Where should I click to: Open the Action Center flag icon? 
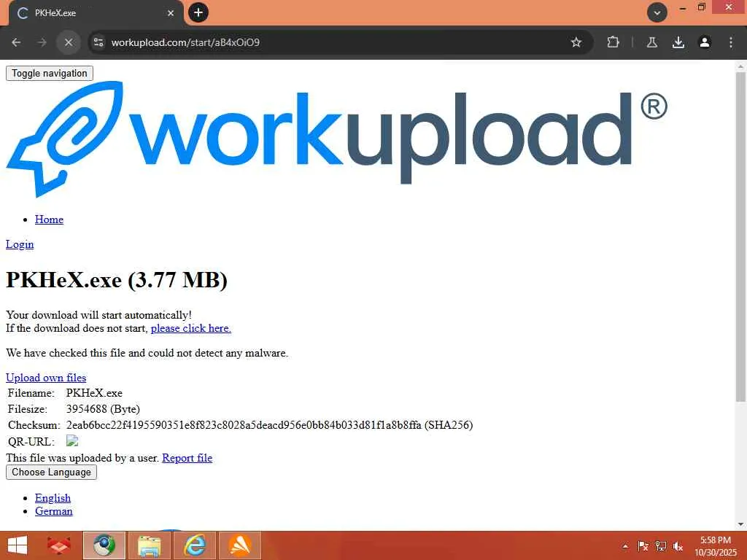click(643, 546)
